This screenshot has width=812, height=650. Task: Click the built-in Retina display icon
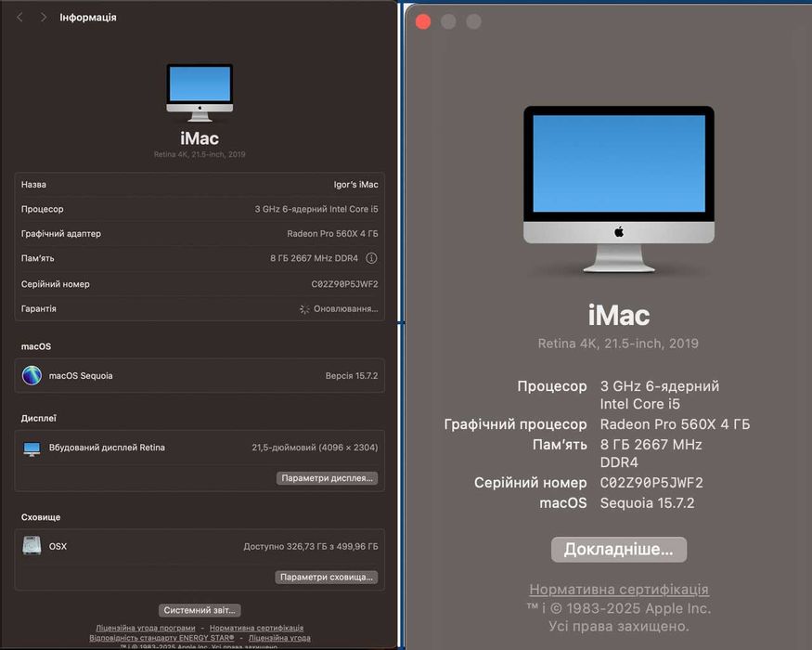(32, 448)
